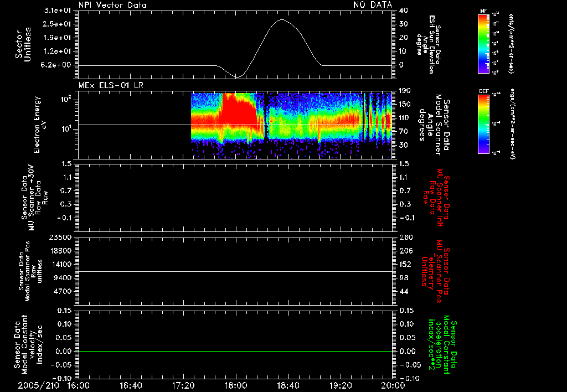Viewport: 567px width, 392px height.
Task: Click the "17:20" time axis label
Action: [183, 385]
